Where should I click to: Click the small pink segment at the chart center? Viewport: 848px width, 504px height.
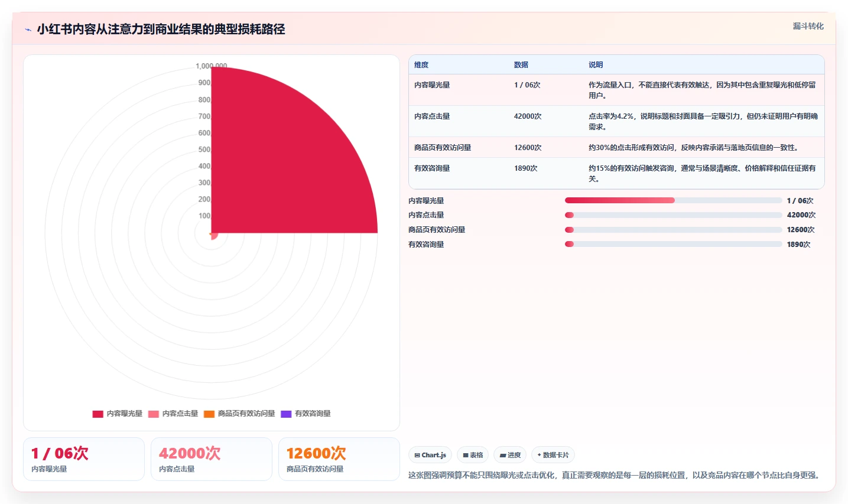point(215,236)
